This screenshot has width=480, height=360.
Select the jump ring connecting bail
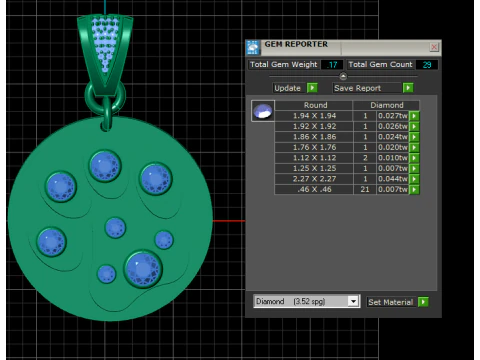point(105,97)
